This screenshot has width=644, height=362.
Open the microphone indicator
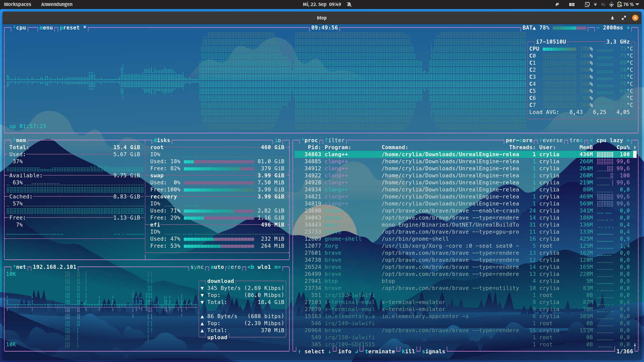click(611, 4)
